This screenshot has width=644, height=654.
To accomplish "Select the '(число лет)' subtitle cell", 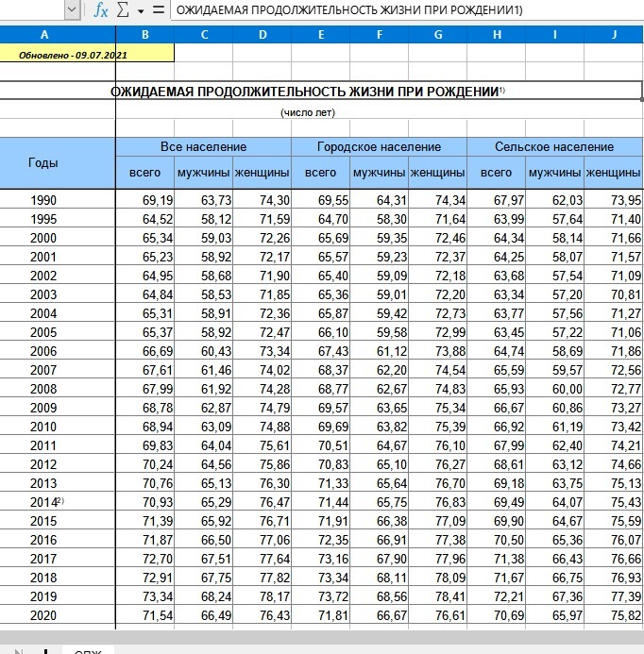I will tap(308, 112).
